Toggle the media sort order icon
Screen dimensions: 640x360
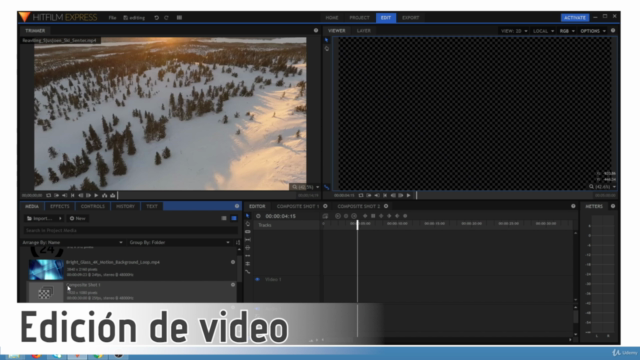tap(238, 242)
